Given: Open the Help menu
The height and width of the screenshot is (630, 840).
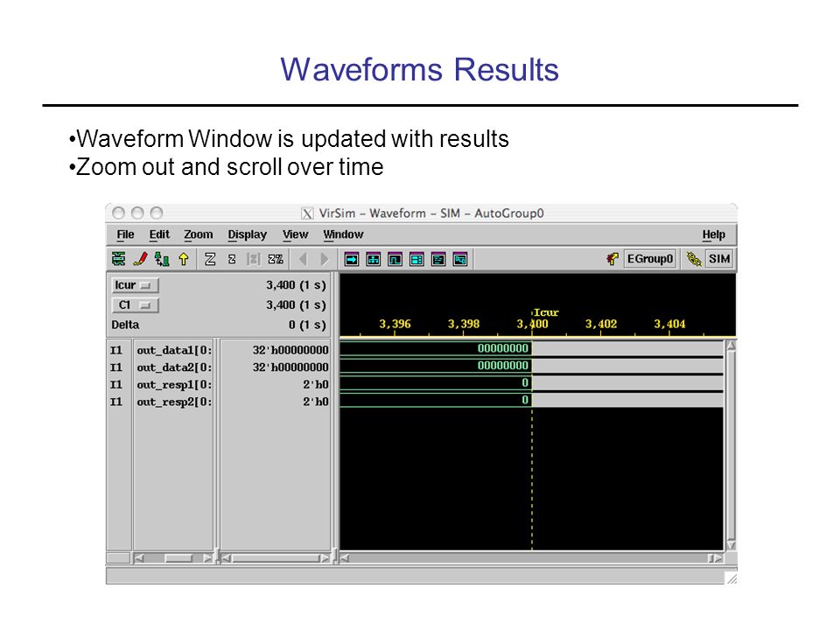Looking at the screenshot, I should tap(714, 234).
